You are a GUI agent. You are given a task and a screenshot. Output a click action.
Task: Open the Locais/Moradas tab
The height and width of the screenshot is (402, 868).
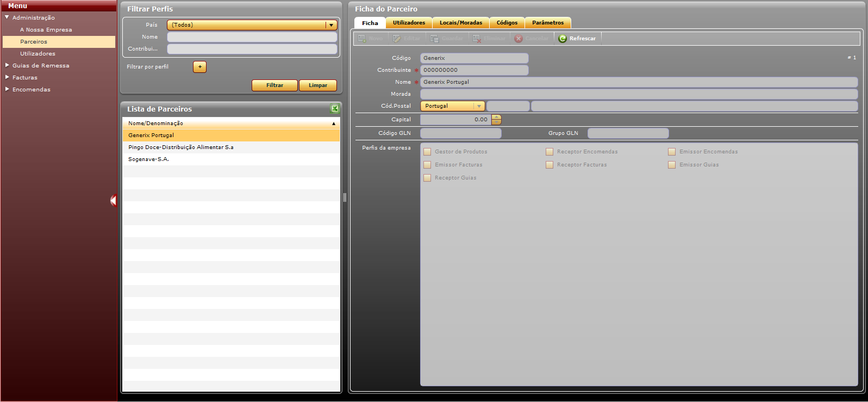click(x=461, y=23)
